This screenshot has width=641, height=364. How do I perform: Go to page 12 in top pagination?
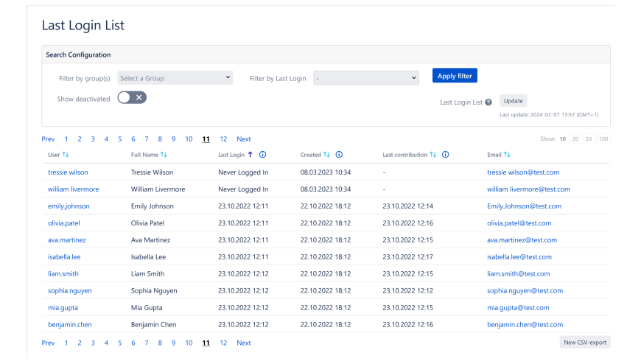[x=223, y=139]
